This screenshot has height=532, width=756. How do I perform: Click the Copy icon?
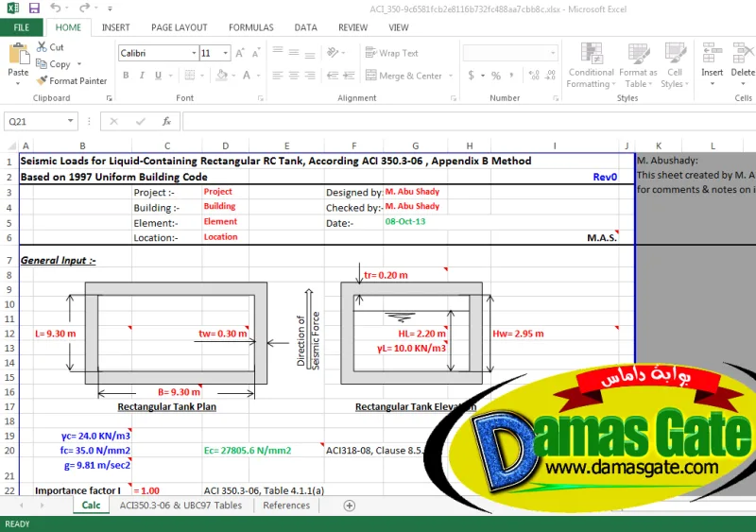pos(42,63)
